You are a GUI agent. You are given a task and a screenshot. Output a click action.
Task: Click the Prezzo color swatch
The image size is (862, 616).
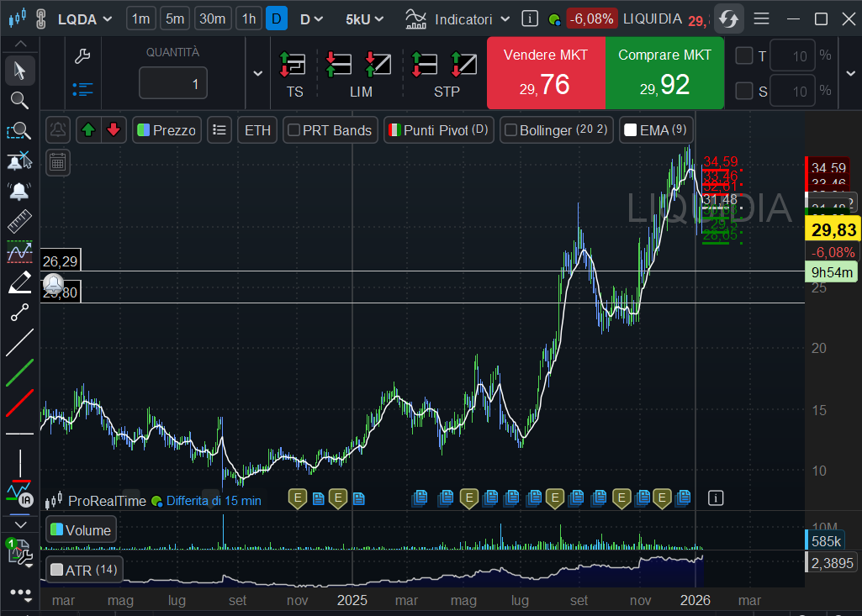(144, 130)
